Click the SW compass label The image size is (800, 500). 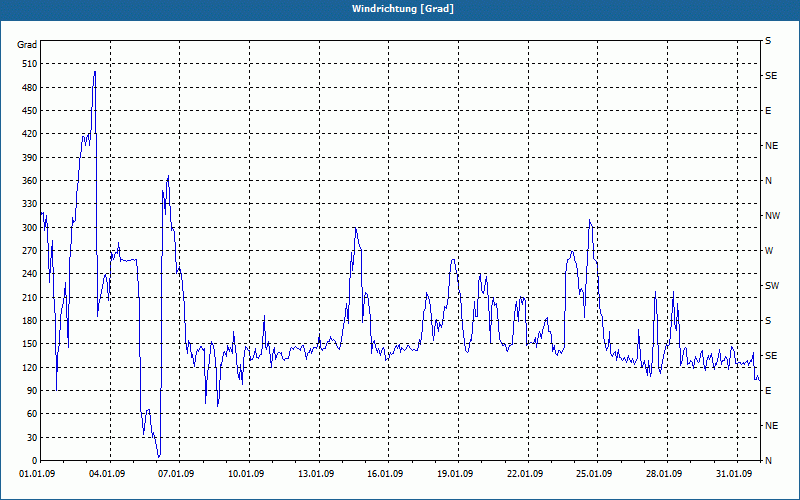tap(772, 286)
